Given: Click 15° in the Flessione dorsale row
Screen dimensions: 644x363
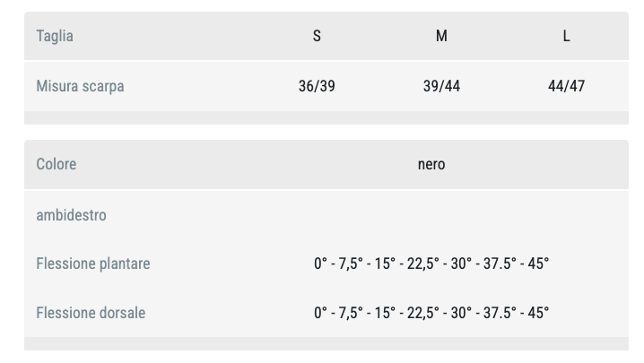Looking at the screenshot, I should pos(385,314).
